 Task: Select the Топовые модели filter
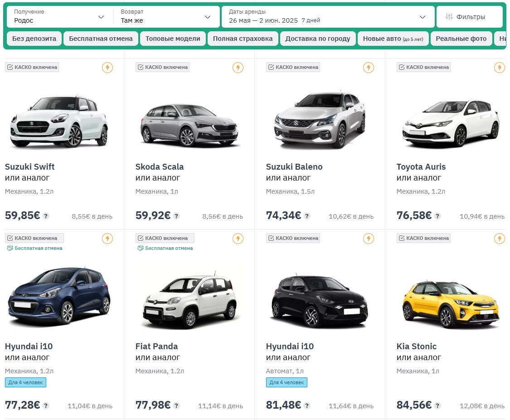(x=173, y=39)
